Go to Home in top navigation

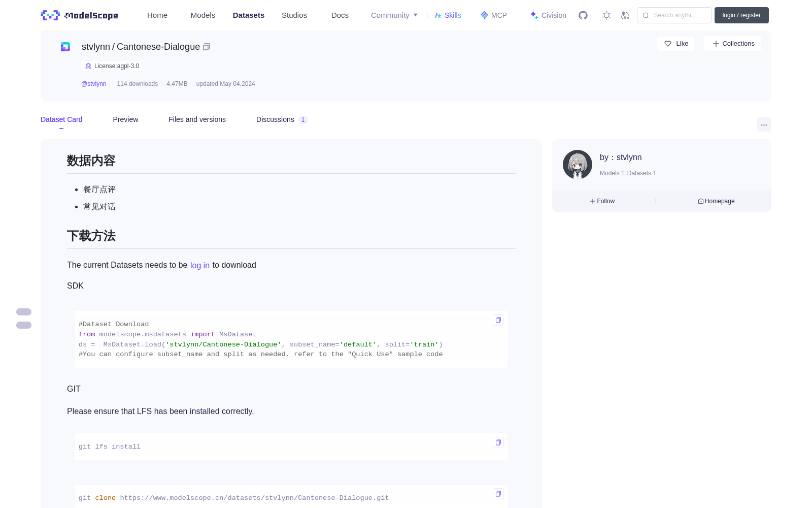157,15
